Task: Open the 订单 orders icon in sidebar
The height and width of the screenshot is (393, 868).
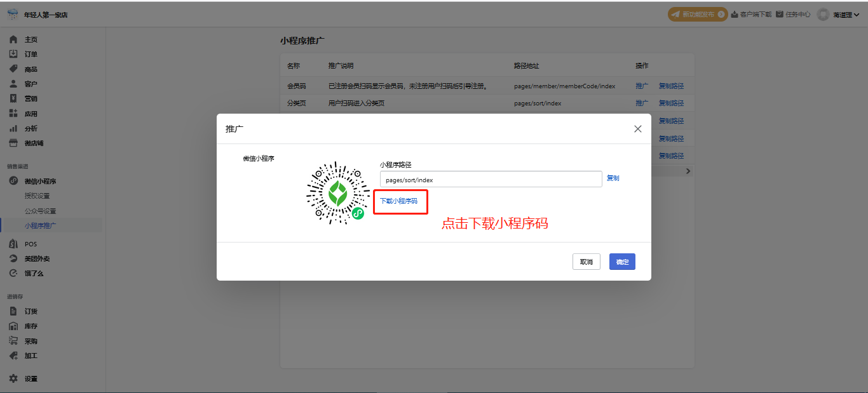Action: [13, 54]
